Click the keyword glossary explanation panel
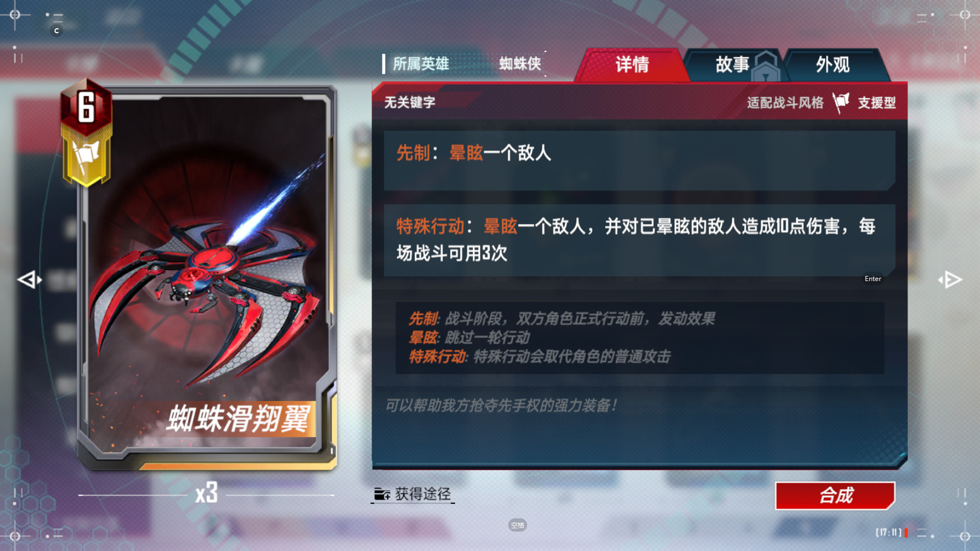The image size is (980, 551). tap(639, 337)
